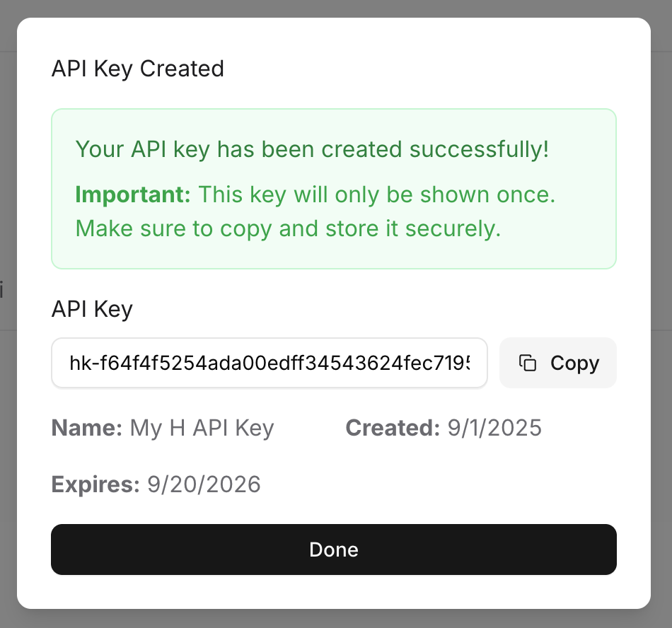Click the Copy button label text
The width and height of the screenshot is (672, 628).
(574, 364)
